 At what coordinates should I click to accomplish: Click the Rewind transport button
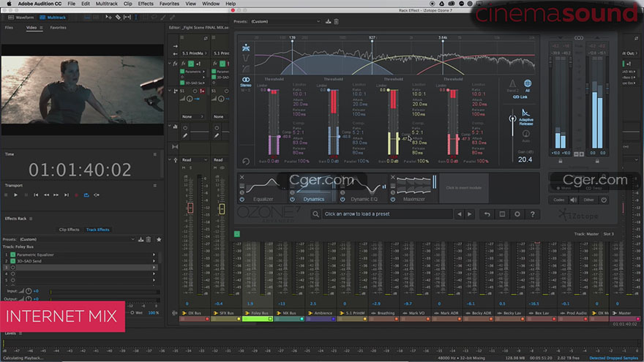click(x=46, y=195)
